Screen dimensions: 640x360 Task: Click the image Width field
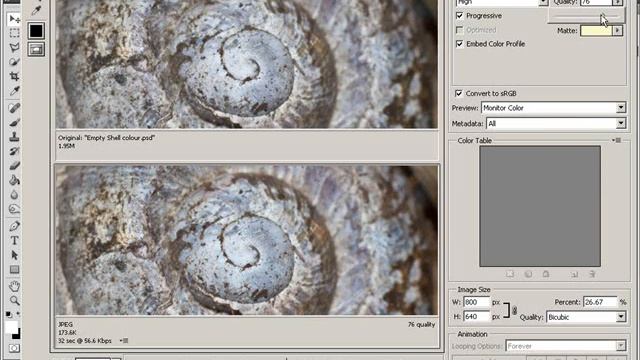click(477, 302)
